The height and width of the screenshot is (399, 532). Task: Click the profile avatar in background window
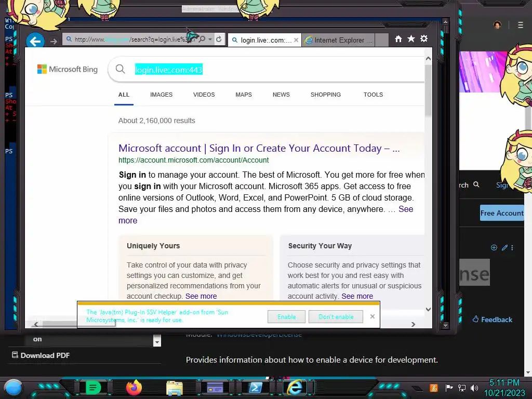(x=497, y=25)
